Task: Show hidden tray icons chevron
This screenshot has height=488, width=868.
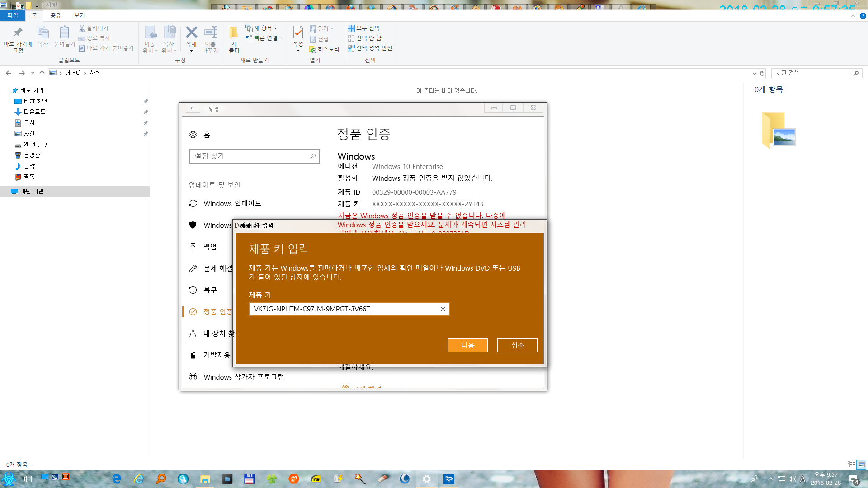Action: click(770, 479)
